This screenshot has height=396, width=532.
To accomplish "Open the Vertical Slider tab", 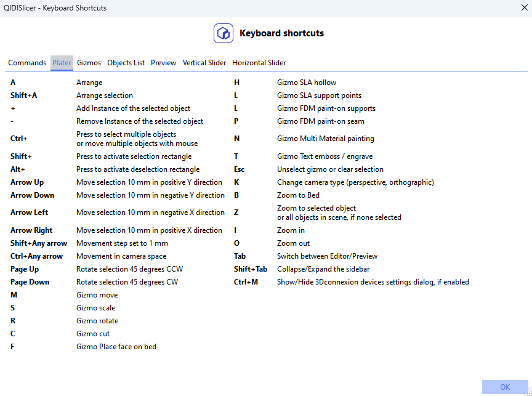I will click(x=204, y=63).
